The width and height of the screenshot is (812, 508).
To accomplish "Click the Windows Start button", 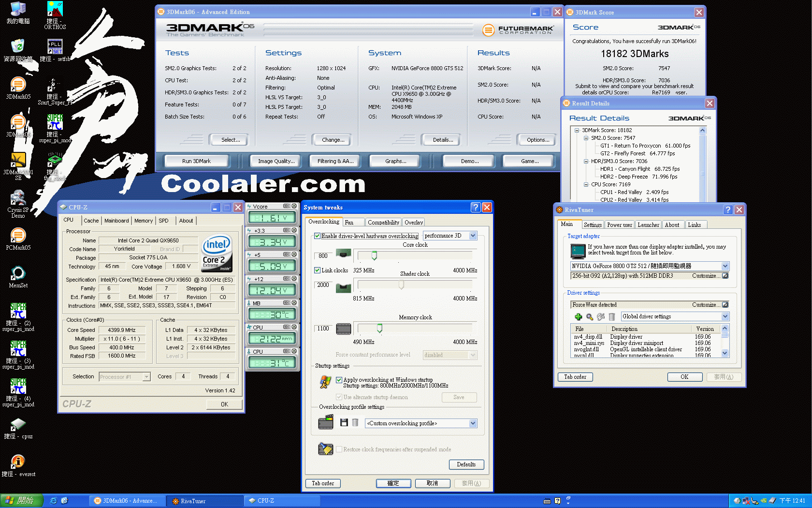I will click(22, 501).
